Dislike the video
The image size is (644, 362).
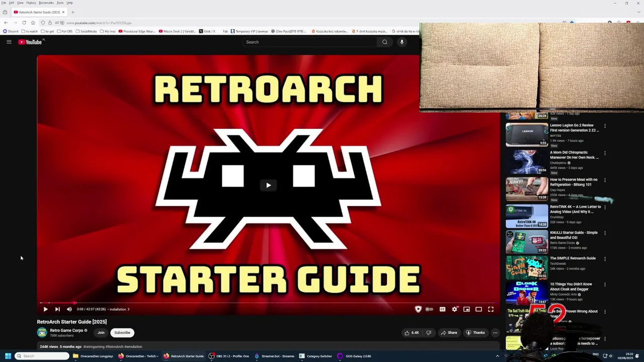[429, 332]
